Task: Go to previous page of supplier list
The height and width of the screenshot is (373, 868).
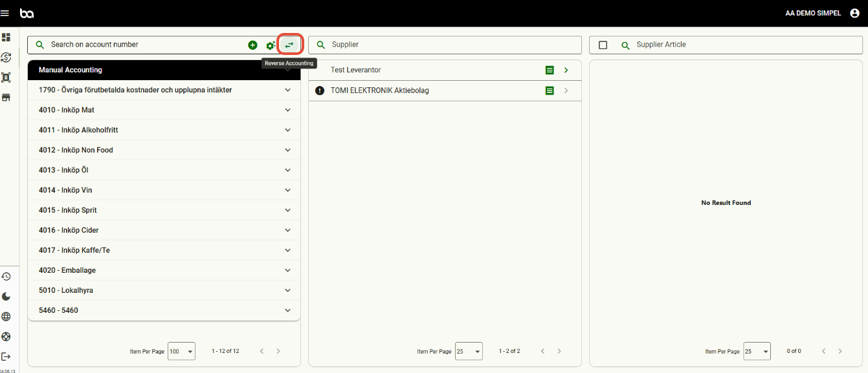Action: point(542,351)
